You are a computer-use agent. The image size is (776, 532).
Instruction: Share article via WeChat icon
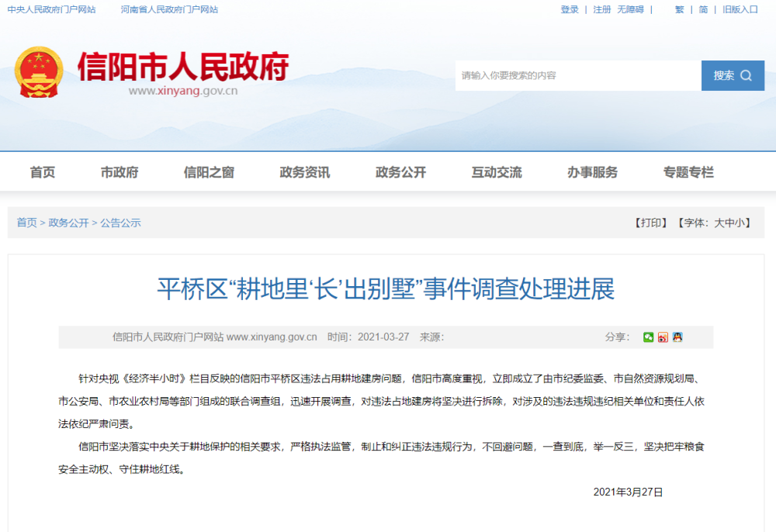[x=648, y=337]
